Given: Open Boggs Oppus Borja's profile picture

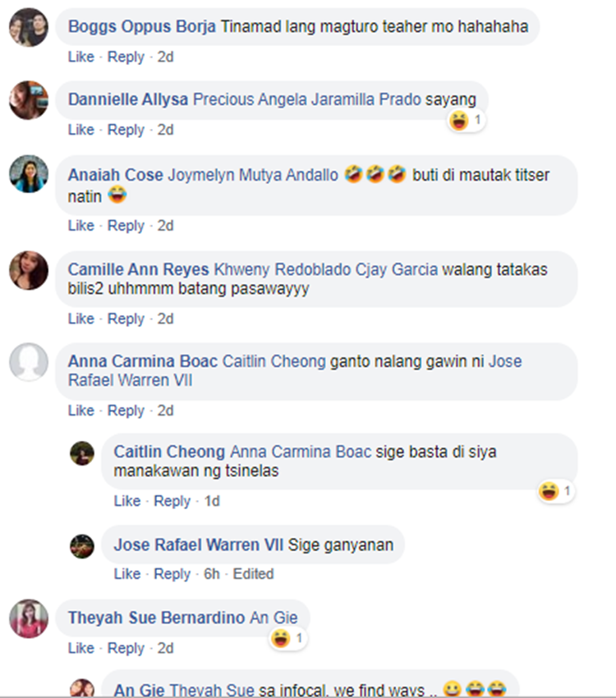Looking at the screenshot, I should pyautogui.click(x=29, y=27).
